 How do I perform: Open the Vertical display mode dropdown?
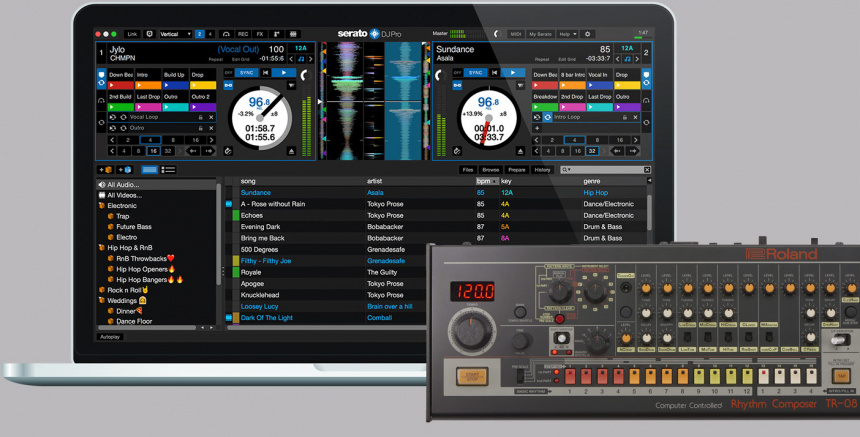click(174, 34)
